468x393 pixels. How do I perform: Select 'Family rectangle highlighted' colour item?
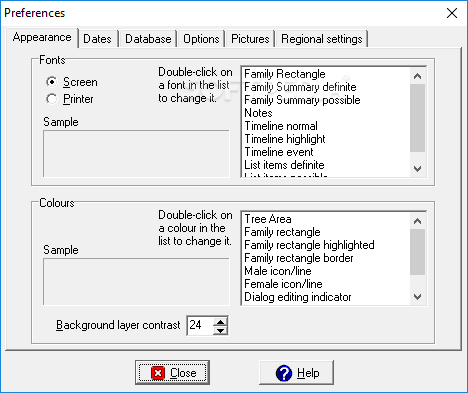[x=325, y=245]
